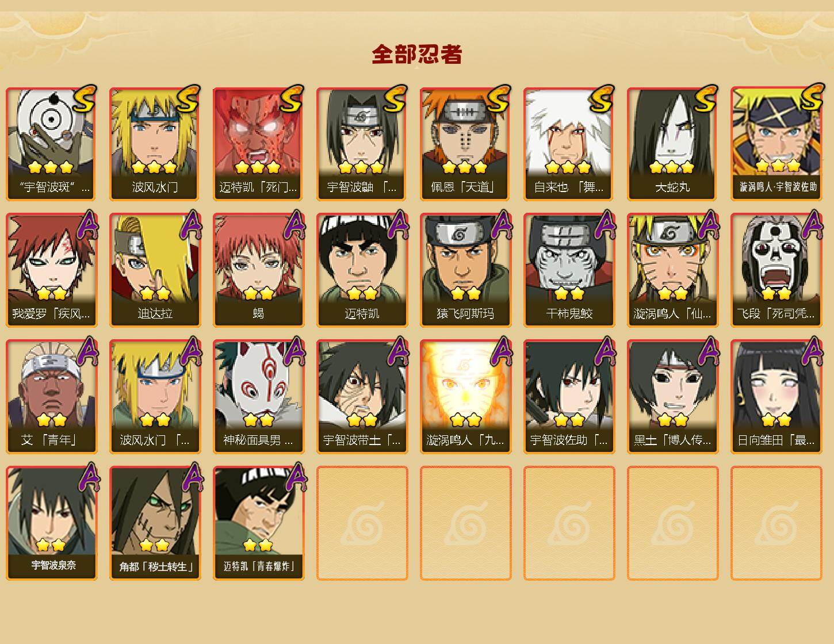
Task: Open the 大蛇丸 ninja card
Action: click(672, 144)
